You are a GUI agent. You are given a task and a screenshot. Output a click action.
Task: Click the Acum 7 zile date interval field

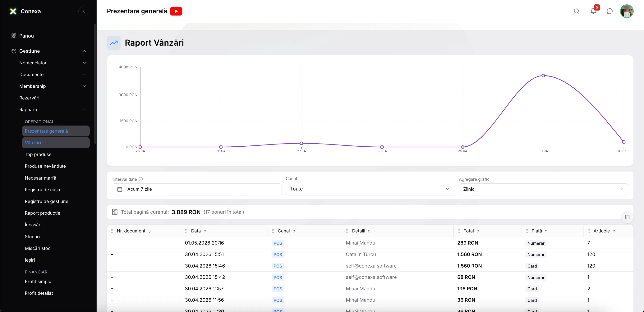click(197, 189)
